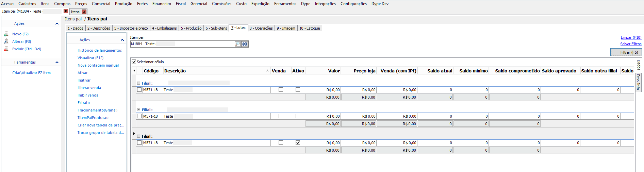Click the magnifier lookup icon in Item pai field
The height and width of the screenshot is (172, 644).
(x=237, y=44)
